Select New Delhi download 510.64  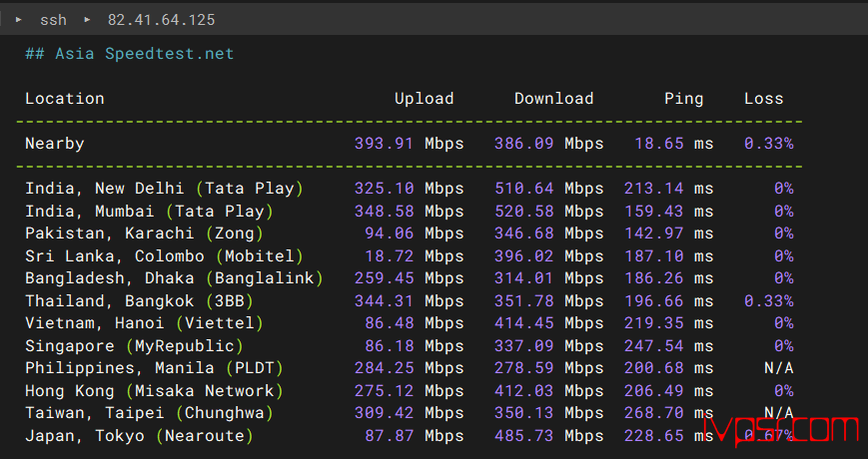tap(523, 189)
